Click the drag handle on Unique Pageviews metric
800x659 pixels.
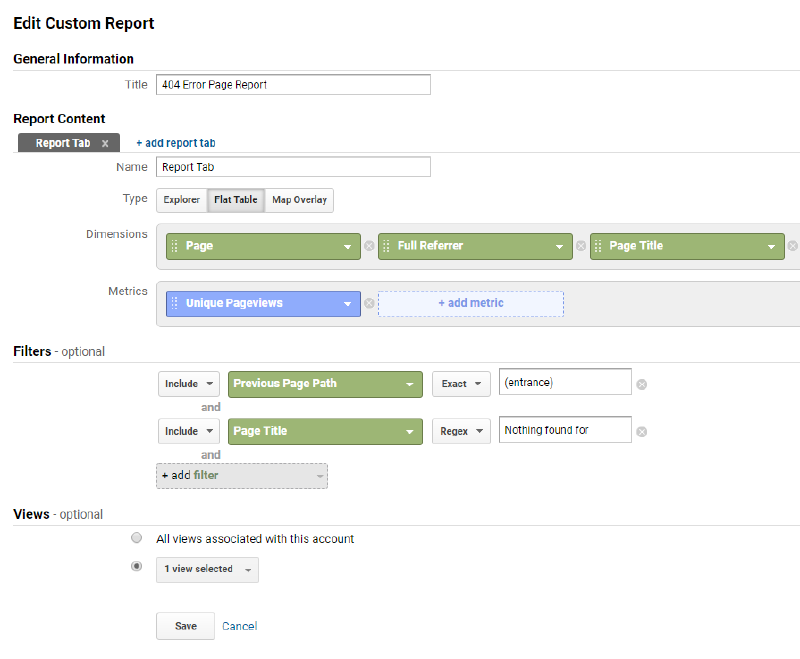174,303
